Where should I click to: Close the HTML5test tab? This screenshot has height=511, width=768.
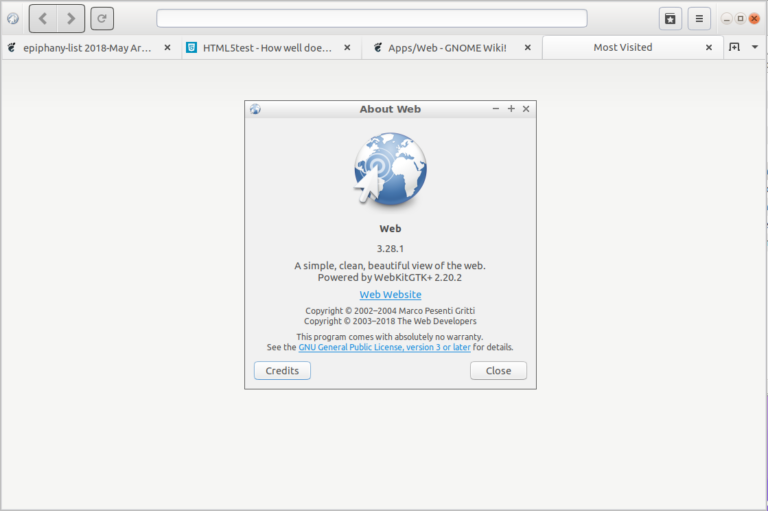click(347, 48)
